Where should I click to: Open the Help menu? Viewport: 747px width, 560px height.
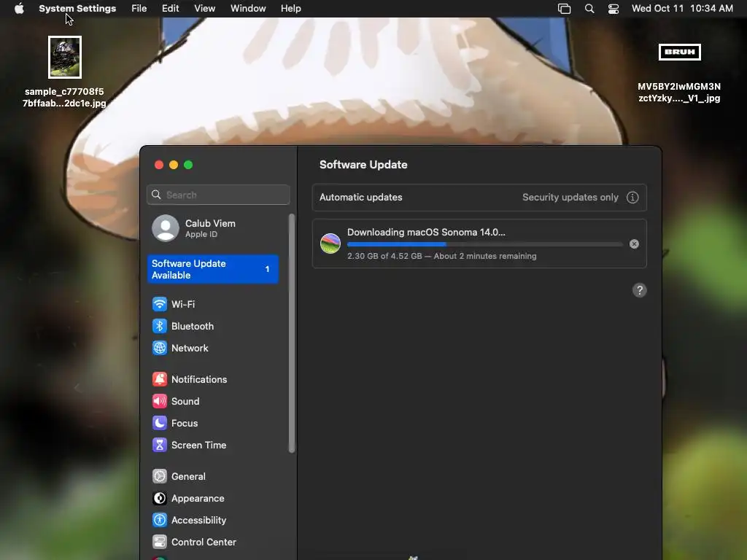[290, 9]
